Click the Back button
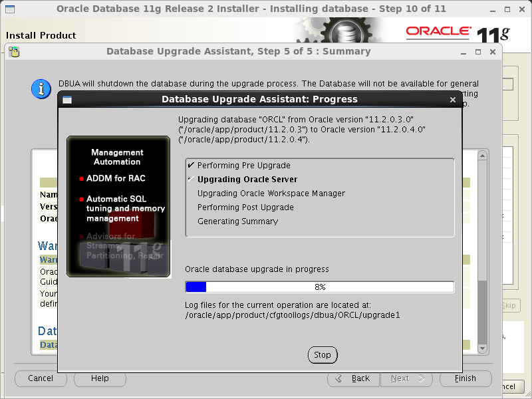 (x=353, y=378)
